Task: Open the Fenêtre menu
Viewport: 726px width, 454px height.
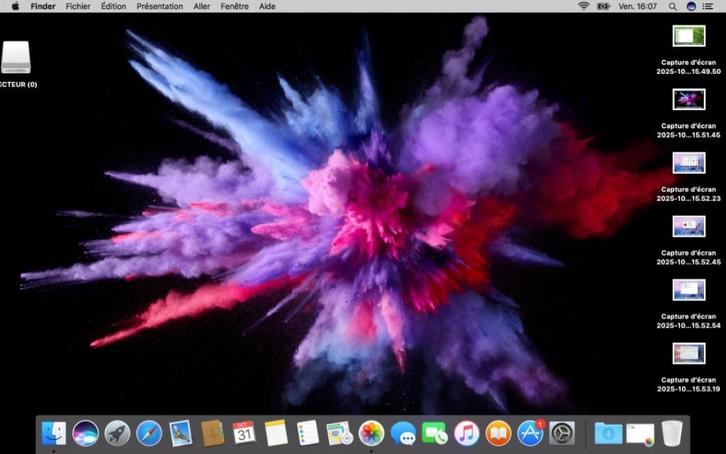Action: tap(235, 6)
